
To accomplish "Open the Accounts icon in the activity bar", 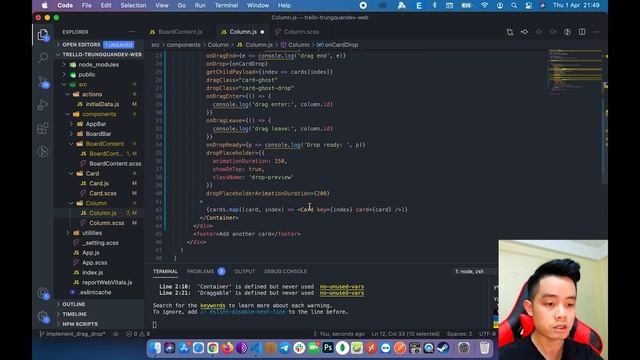I will [42, 293].
